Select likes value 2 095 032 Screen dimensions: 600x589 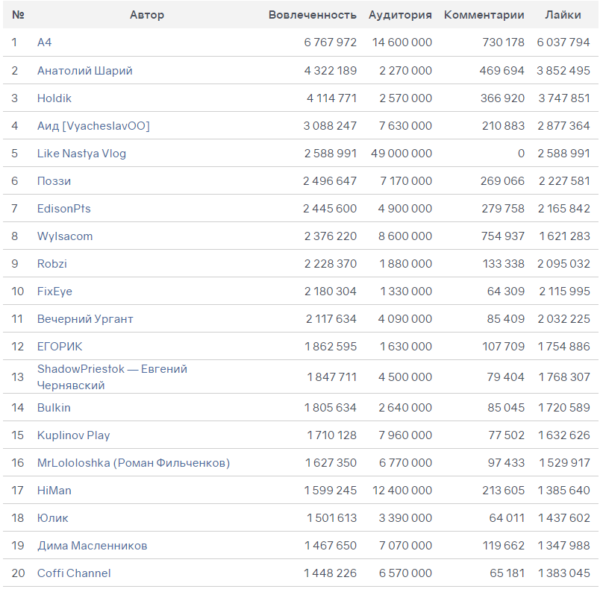coord(564,264)
